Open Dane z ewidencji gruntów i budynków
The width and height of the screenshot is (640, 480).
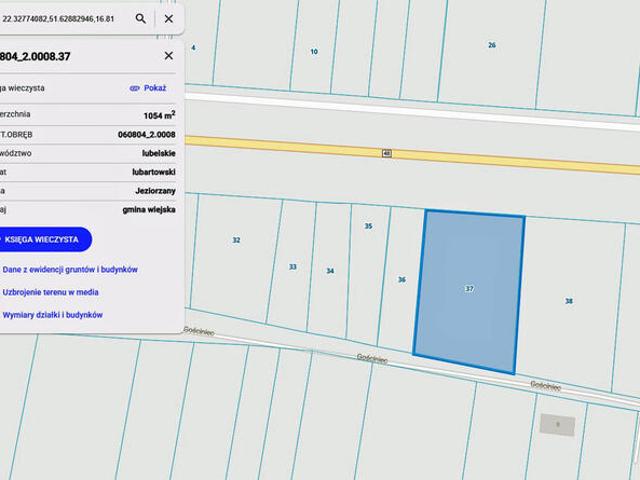click(70, 269)
